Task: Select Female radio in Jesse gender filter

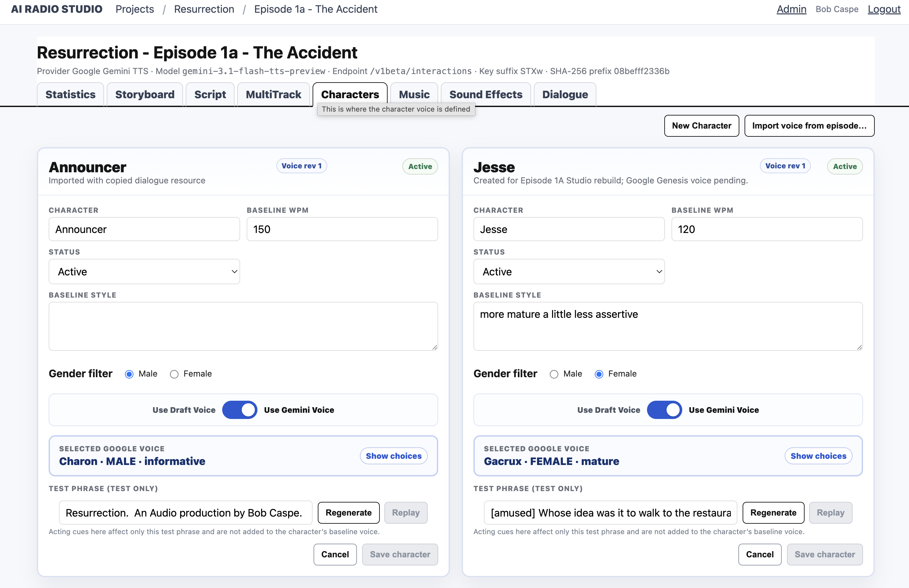Action: click(599, 374)
